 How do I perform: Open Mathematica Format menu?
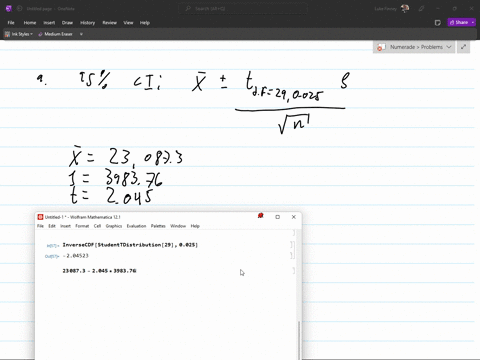tap(82, 226)
